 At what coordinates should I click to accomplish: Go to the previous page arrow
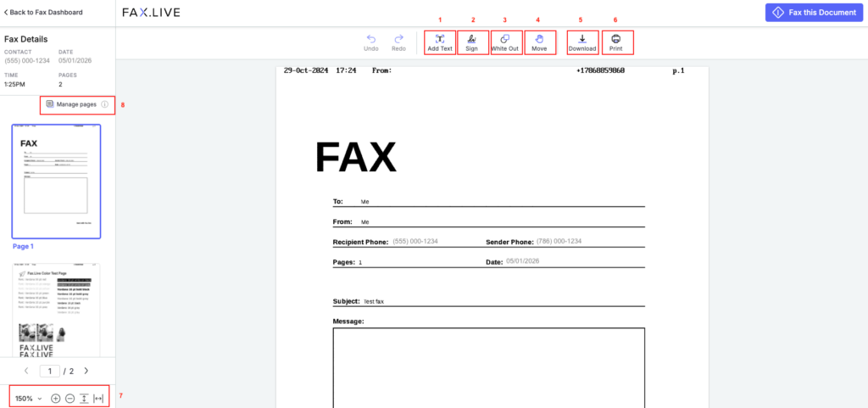tap(26, 371)
